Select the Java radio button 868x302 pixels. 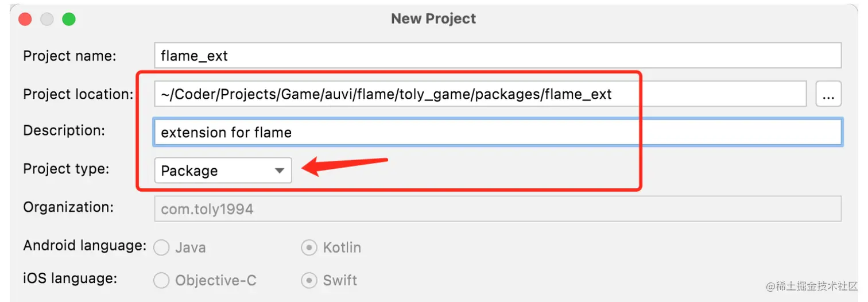162,247
